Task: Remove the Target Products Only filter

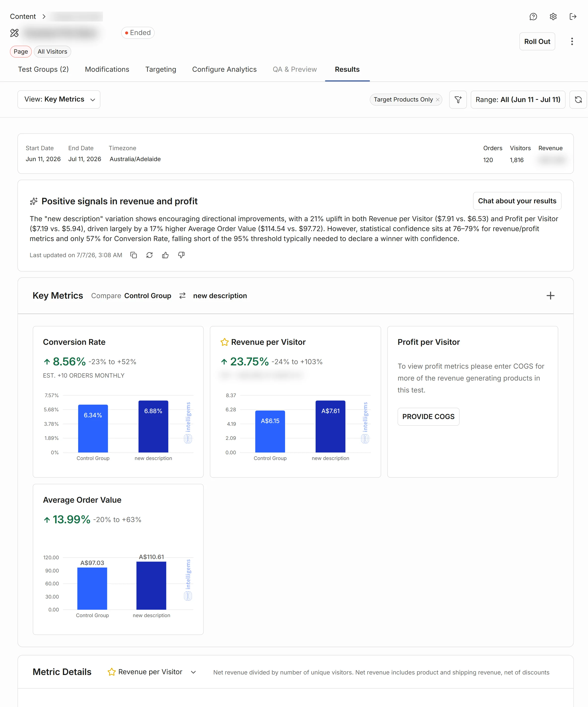Action: 438,100
